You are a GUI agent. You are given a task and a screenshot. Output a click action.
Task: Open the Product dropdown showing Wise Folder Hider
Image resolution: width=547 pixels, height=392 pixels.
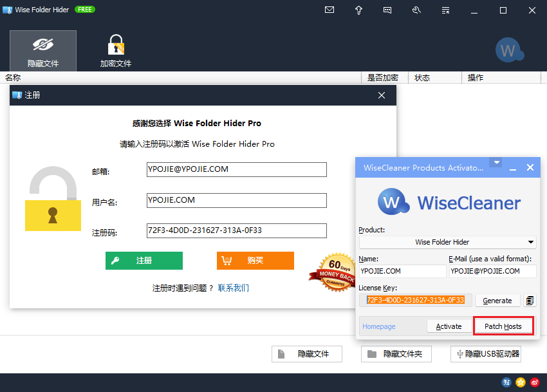pyautogui.click(x=447, y=241)
